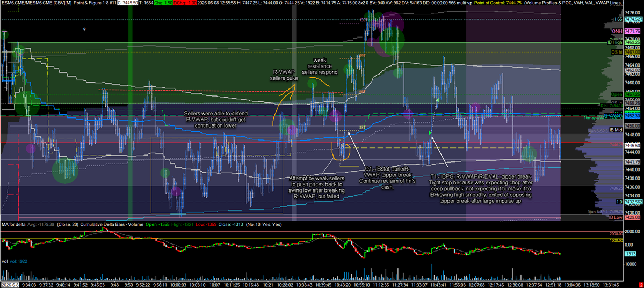Click the gray 7462.82 price tag

[633, 70]
